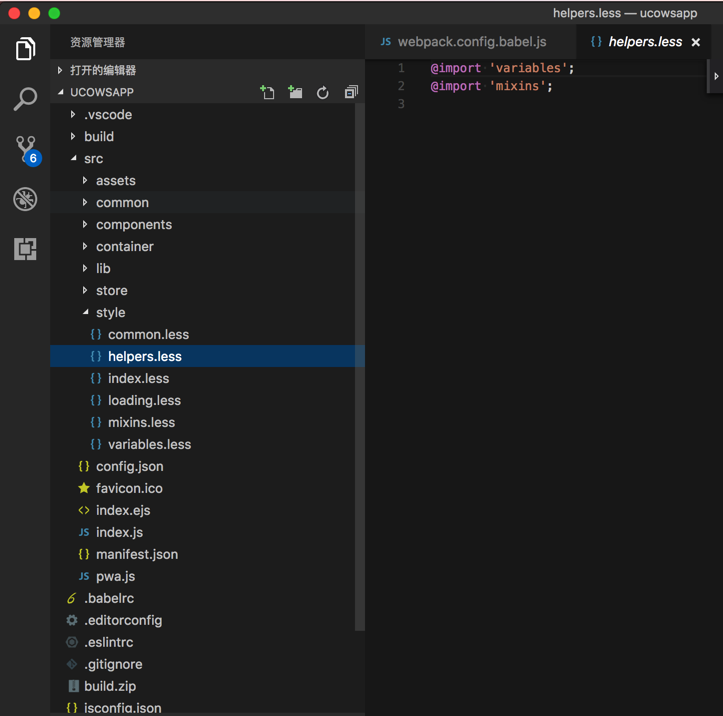Collapse the style folder
Viewport: 723px width, 716px height.
point(110,313)
